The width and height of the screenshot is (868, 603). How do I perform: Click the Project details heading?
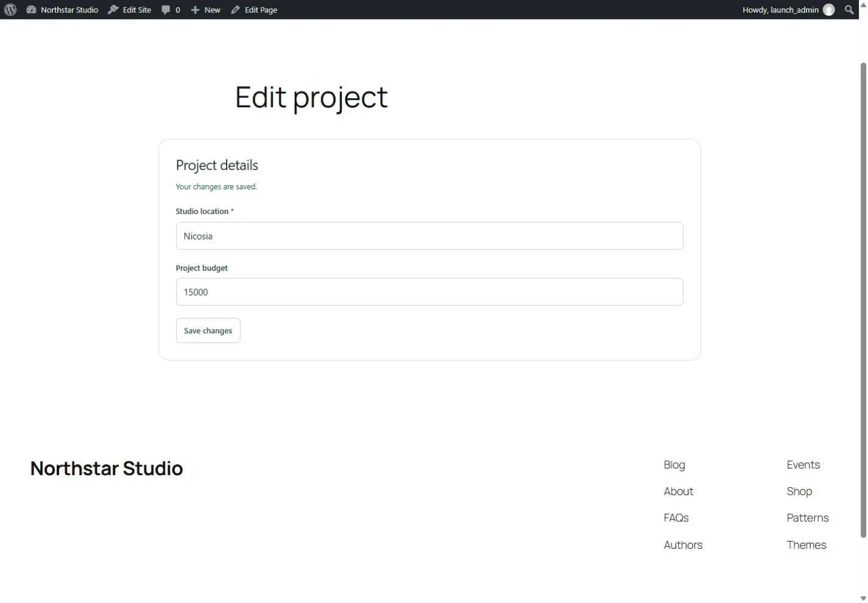[217, 165]
